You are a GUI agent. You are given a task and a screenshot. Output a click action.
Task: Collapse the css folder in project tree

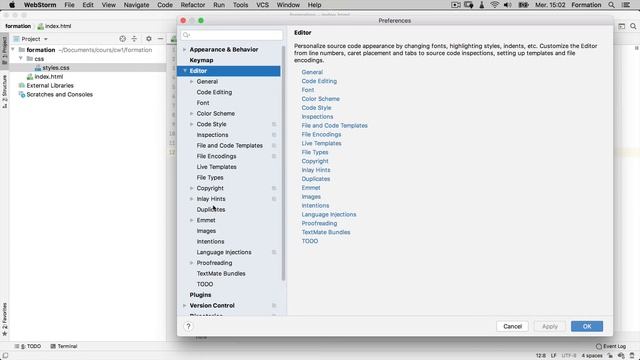tap(20, 59)
